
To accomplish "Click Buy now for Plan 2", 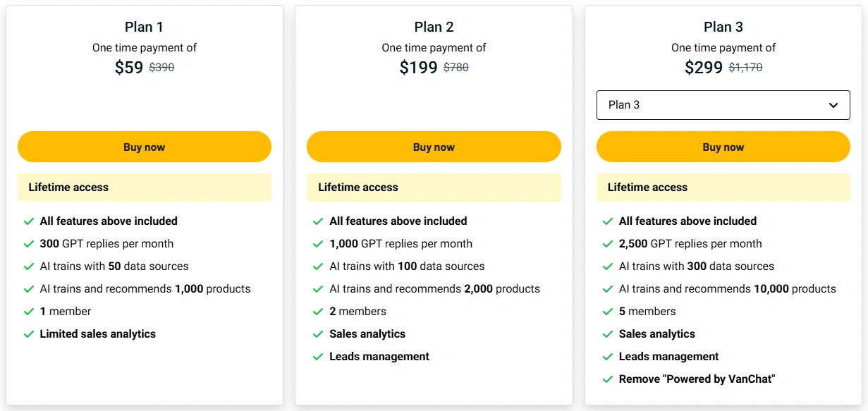I will pos(434,147).
